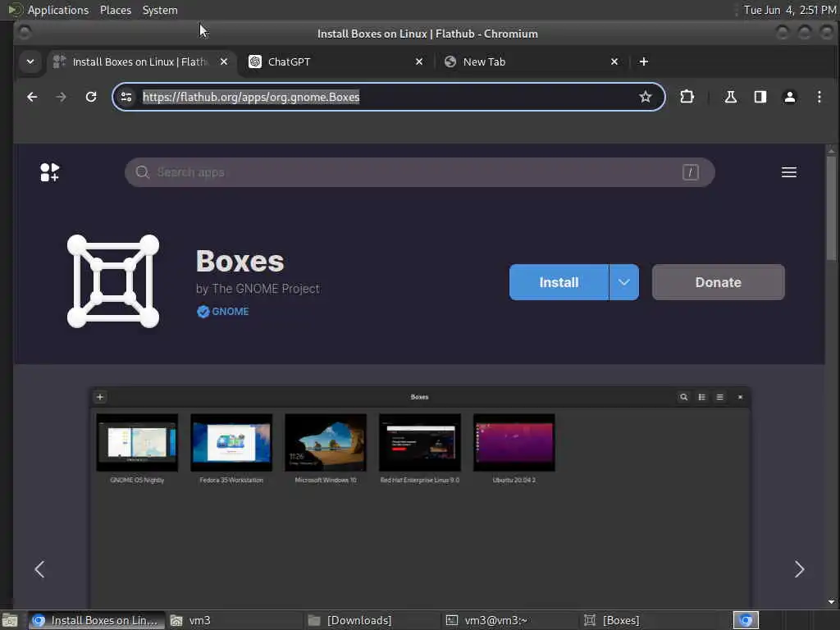Click the clock showing Tue Jun 4

click(790, 10)
